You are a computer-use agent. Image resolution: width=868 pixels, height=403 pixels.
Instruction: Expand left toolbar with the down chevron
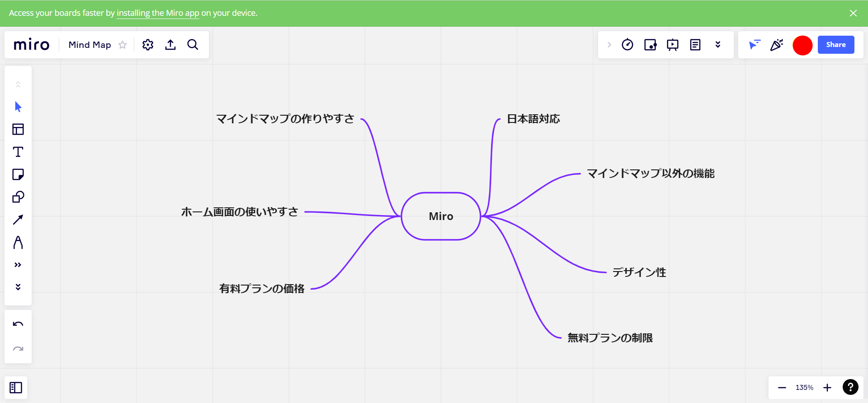tap(18, 287)
